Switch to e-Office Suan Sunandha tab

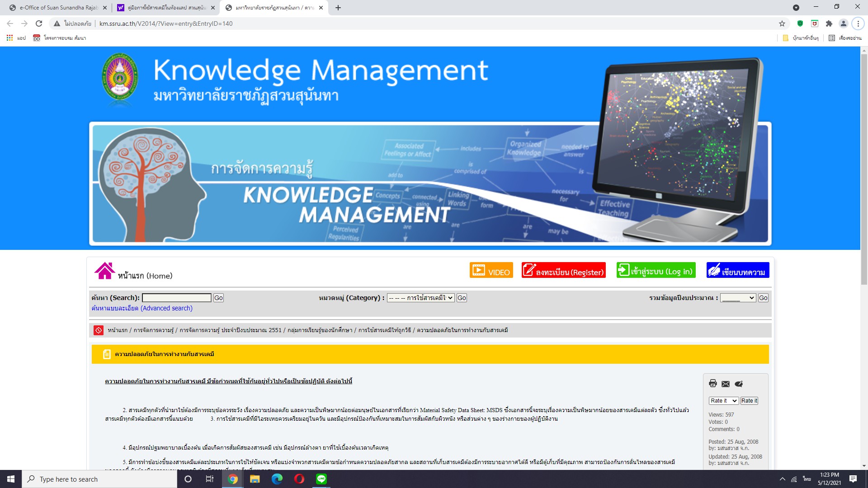coord(58,8)
